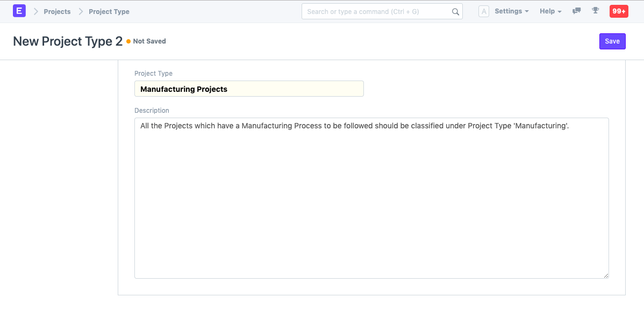Screen dimensions: 644x312
Task: Click the Description box resize handle
Action: tap(606, 275)
